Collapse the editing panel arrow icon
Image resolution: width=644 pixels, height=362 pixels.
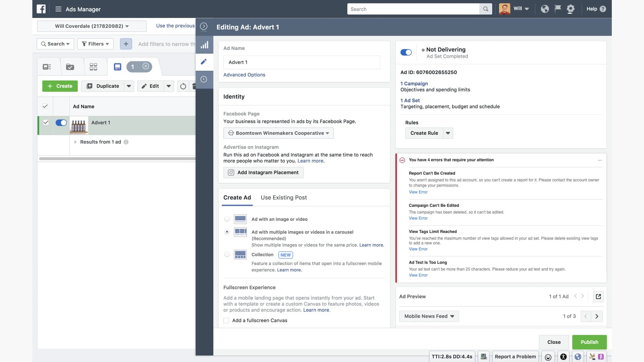pos(204,26)
